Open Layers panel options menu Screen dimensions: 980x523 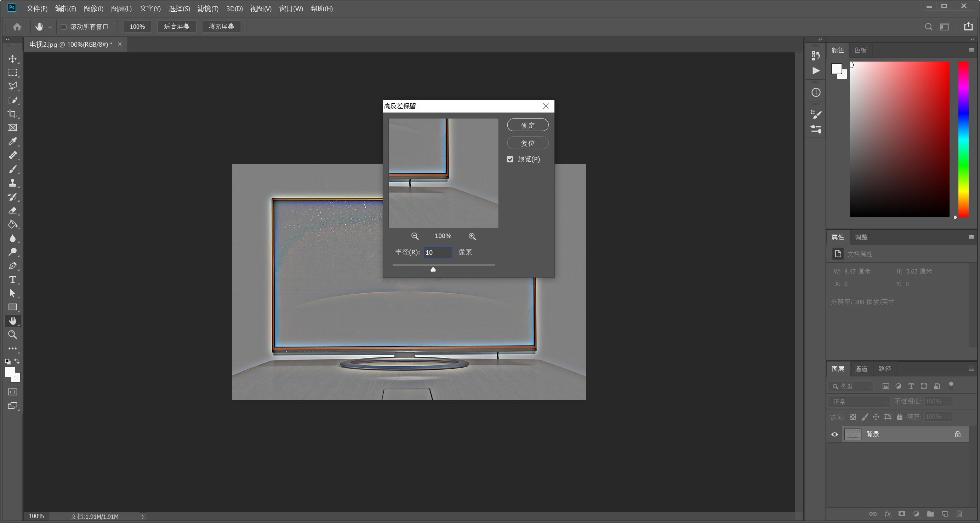click(x=971, y=369)
